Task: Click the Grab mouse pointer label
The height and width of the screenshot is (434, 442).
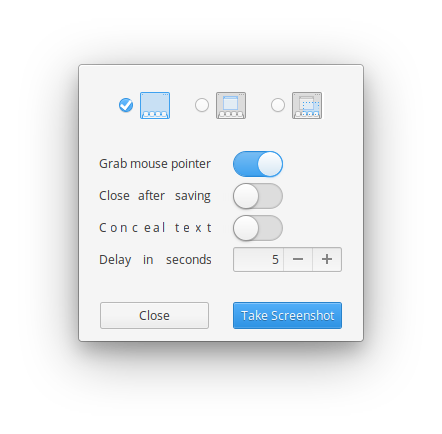Action: point(155,164)
